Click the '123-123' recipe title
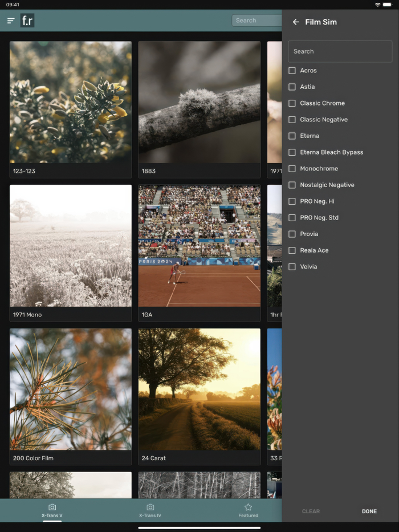 [x=24, y=171]
